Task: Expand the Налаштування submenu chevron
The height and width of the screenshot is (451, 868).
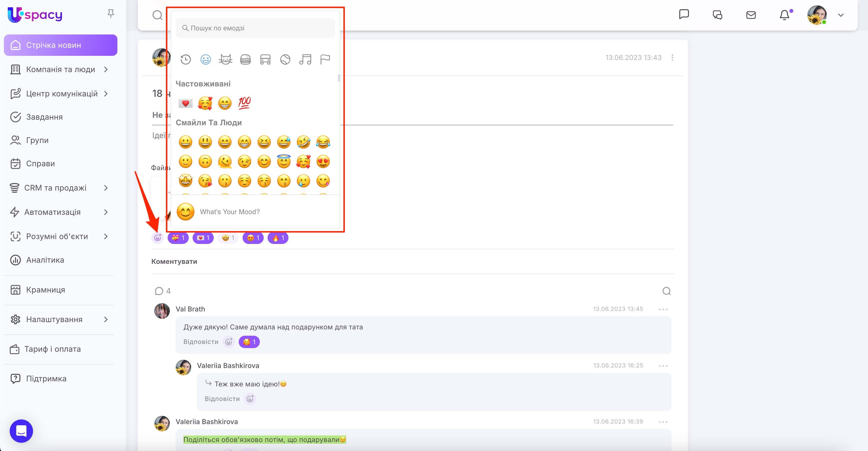Action: 106,319
